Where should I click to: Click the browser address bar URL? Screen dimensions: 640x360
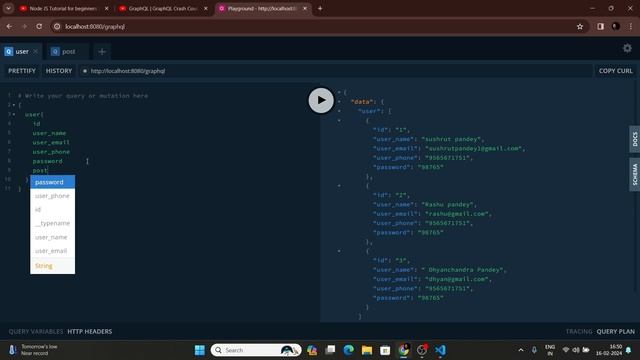(95, 27)
